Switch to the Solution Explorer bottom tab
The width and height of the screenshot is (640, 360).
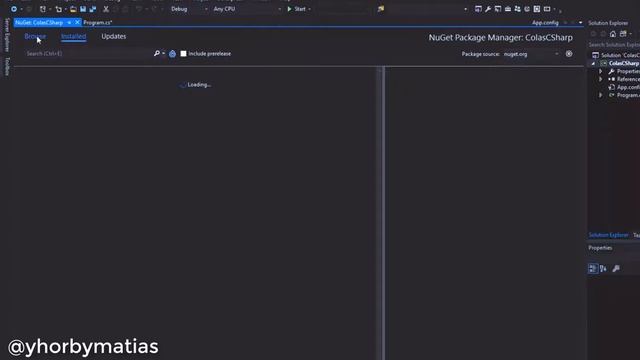click(608, 235)
